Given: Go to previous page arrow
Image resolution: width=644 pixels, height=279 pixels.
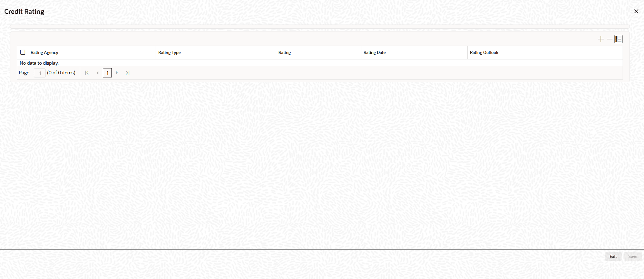Looking at the screenshot, I should (98, 73).
